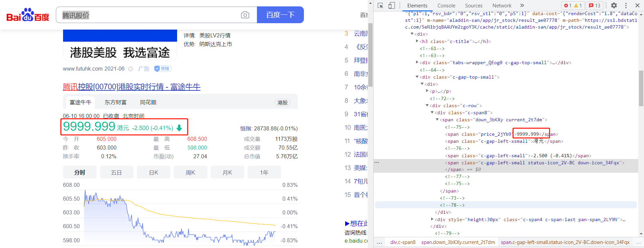Click the 最低 value 598.000
This screenshot has width=644, height=248.
click(197, 148)
